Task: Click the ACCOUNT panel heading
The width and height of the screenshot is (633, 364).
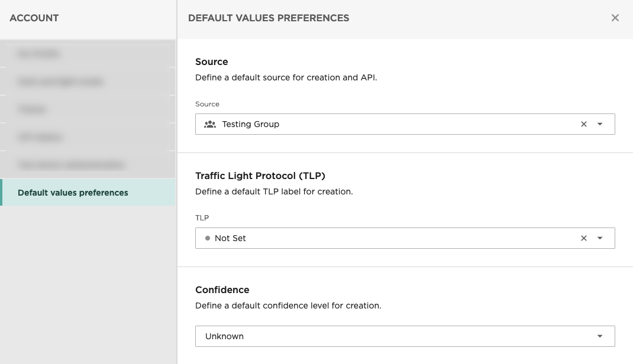Action: pos(34,18)
